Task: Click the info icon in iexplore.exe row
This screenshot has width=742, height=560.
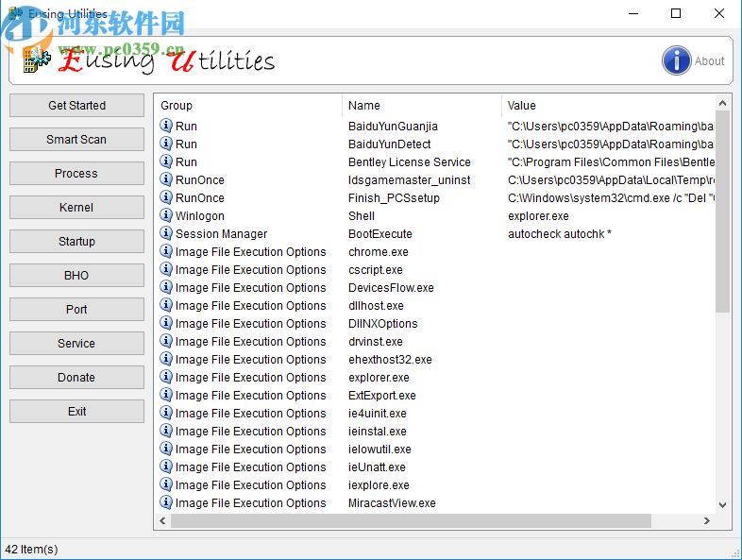Action: [165, 484]
